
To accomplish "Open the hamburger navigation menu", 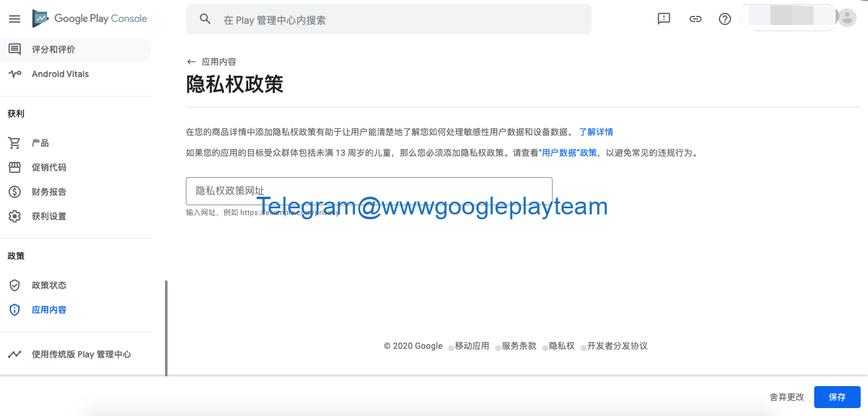I will (15, 19).
